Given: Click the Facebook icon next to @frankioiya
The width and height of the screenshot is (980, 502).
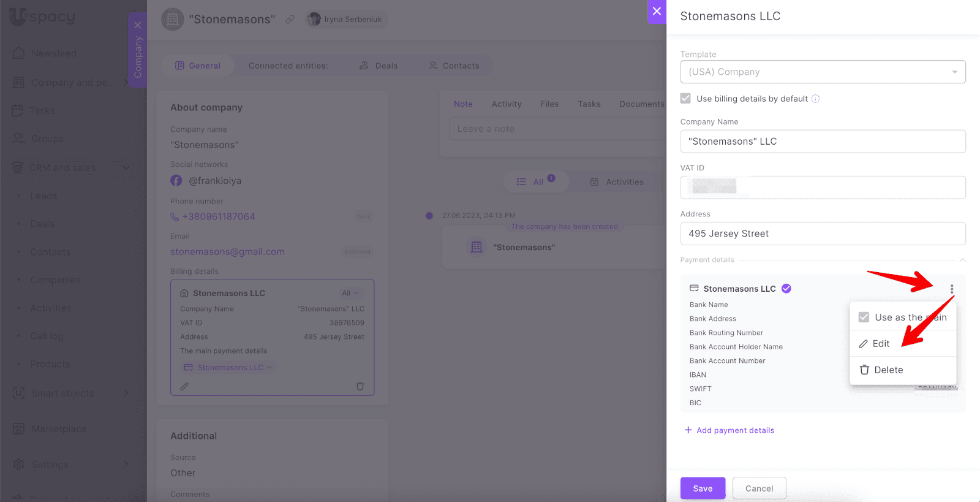Looking at the screenshot, I should click(176, 181).
